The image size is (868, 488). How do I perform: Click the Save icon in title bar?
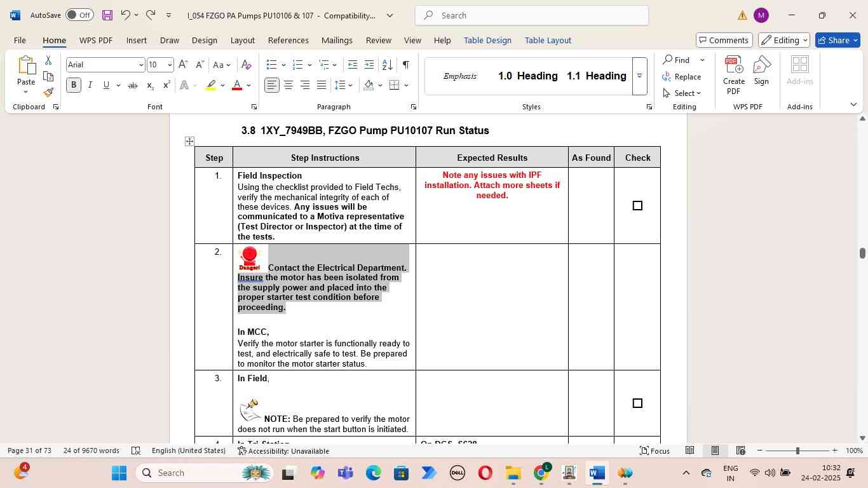[x=107, y=15]
